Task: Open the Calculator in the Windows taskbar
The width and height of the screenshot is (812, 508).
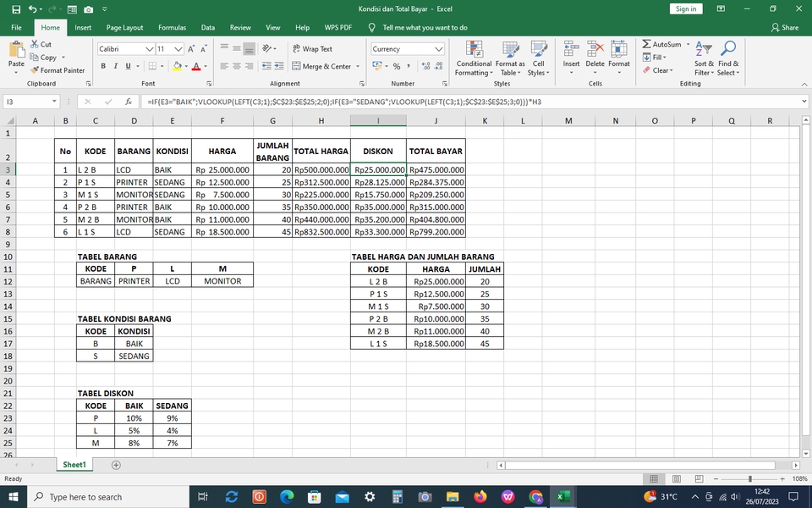Action: point(398,497)
